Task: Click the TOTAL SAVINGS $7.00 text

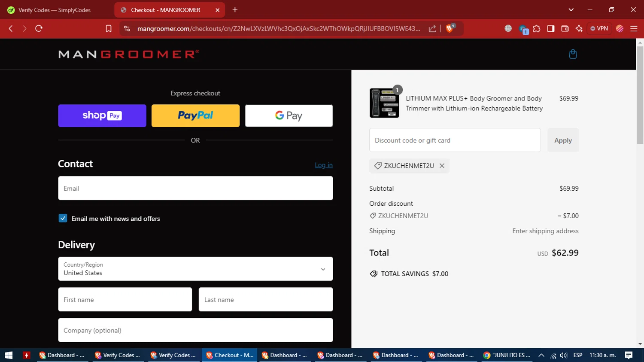Action: [415, 274]
